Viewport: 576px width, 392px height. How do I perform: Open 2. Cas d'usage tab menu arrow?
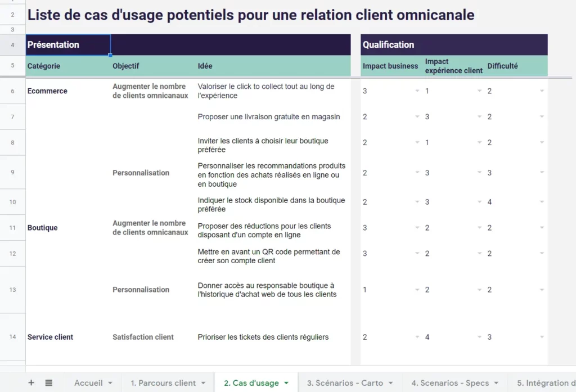coord(286,383)
